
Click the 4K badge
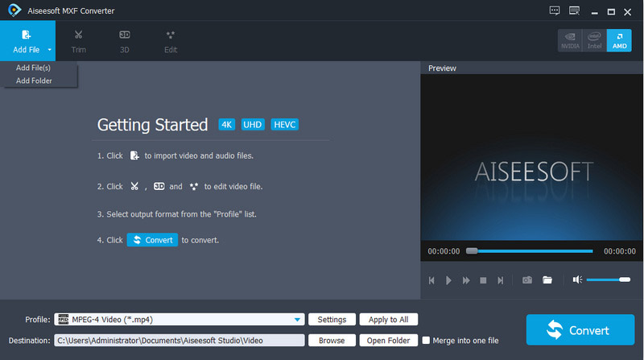[227, 125]
